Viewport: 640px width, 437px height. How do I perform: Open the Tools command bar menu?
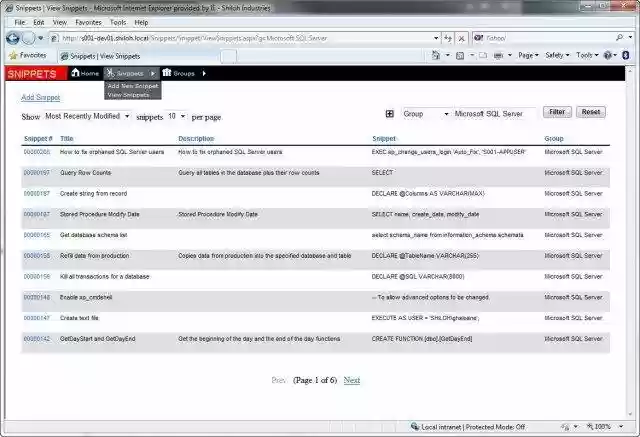point(587,55)
